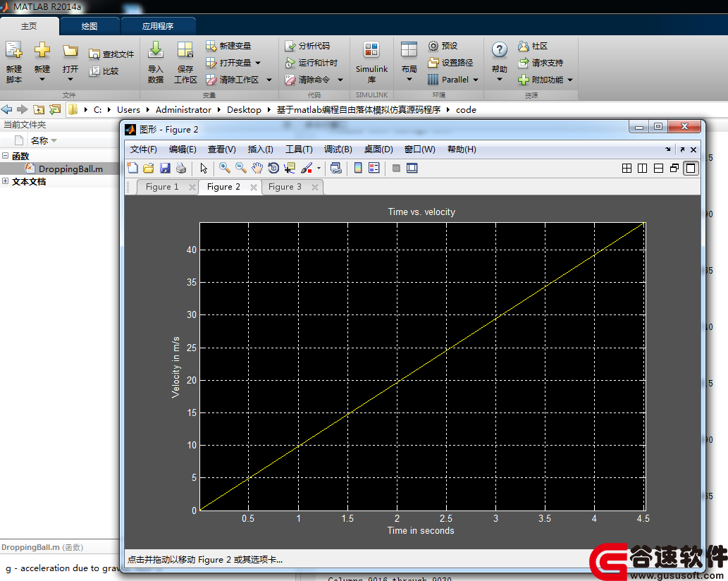
Task: Click Request Support (请求支持)
Action: pyautogui.click(x=541, y=63)
